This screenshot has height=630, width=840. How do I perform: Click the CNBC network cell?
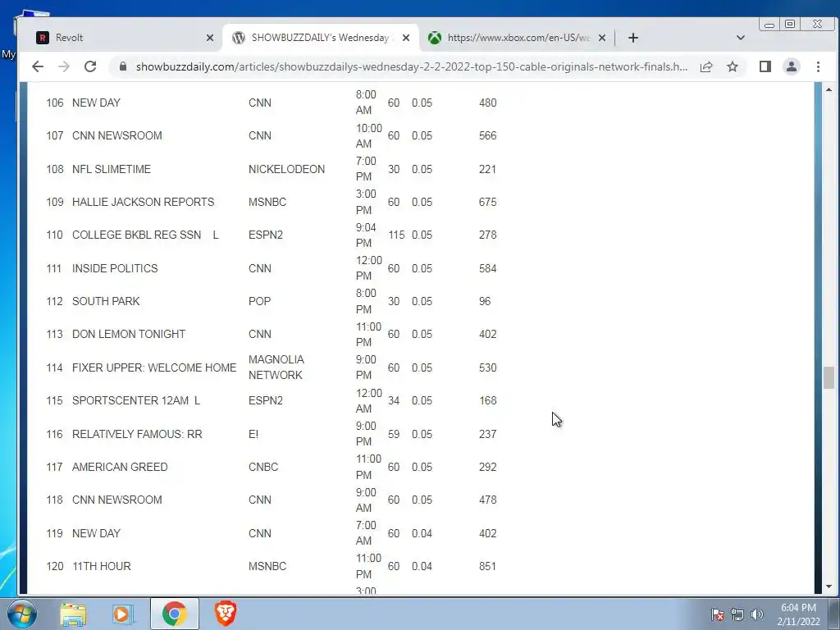(263, 467)
